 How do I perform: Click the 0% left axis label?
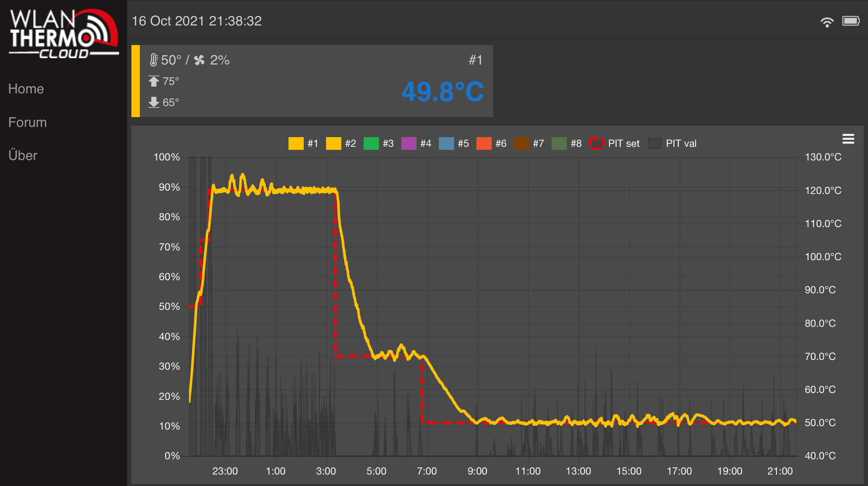(172, 456)
